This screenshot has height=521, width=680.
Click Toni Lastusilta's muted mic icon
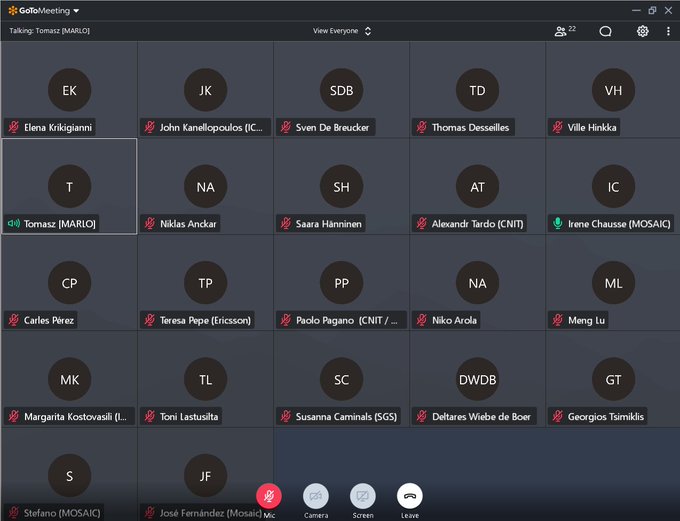pyautogui.click(x=150, y=416)
